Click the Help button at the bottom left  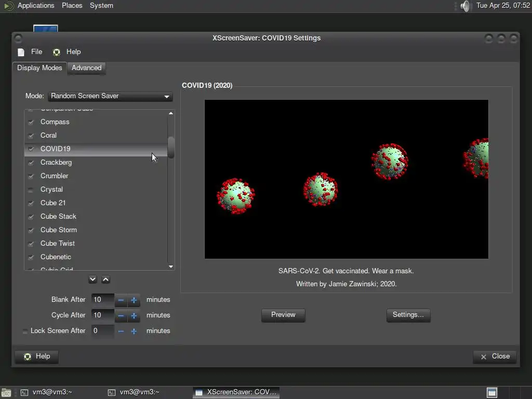click(x=37, y=356)
